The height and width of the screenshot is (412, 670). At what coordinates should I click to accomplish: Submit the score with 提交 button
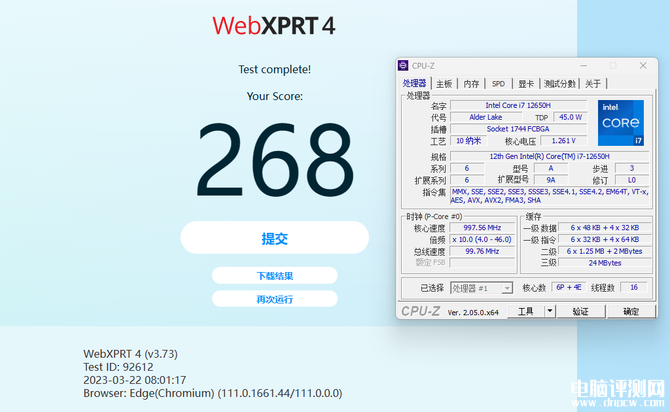275,238
